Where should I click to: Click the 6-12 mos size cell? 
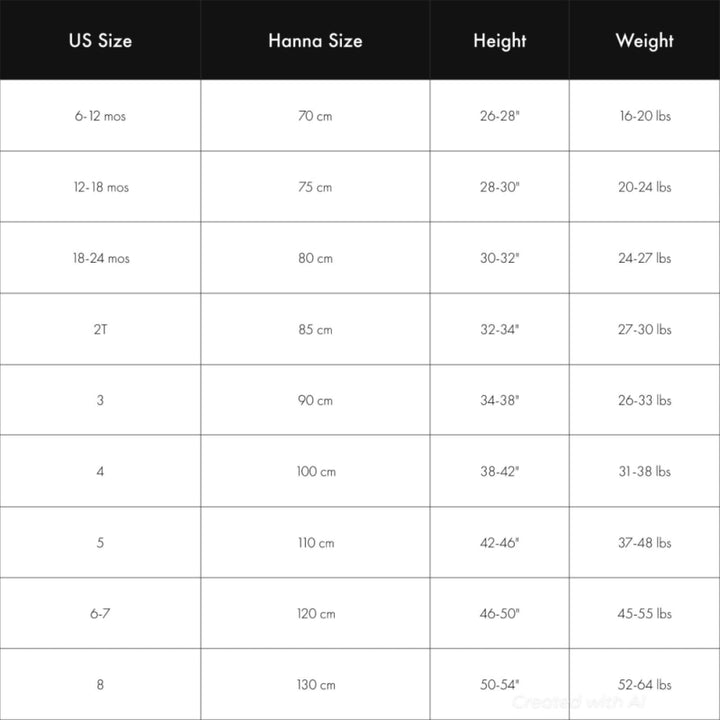point(100,116)
